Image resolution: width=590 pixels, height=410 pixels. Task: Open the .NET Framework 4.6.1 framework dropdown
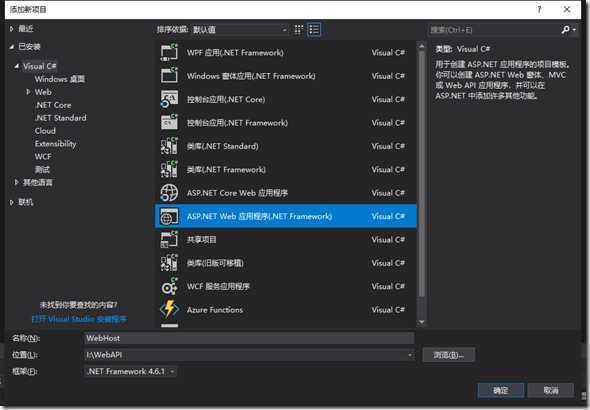130,372
